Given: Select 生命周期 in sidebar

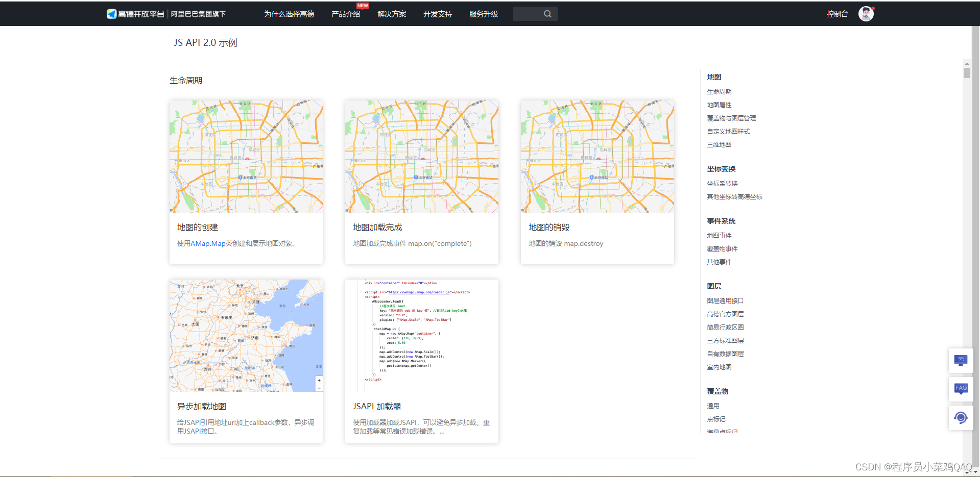Looking at the screenshot, I should point(719,91).
